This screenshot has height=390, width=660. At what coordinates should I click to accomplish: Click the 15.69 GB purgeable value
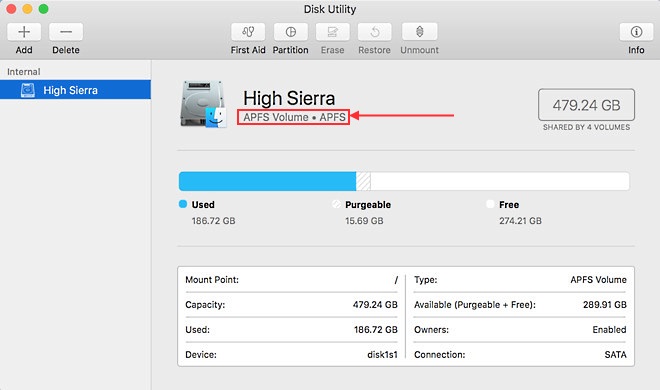pos(364,221)
